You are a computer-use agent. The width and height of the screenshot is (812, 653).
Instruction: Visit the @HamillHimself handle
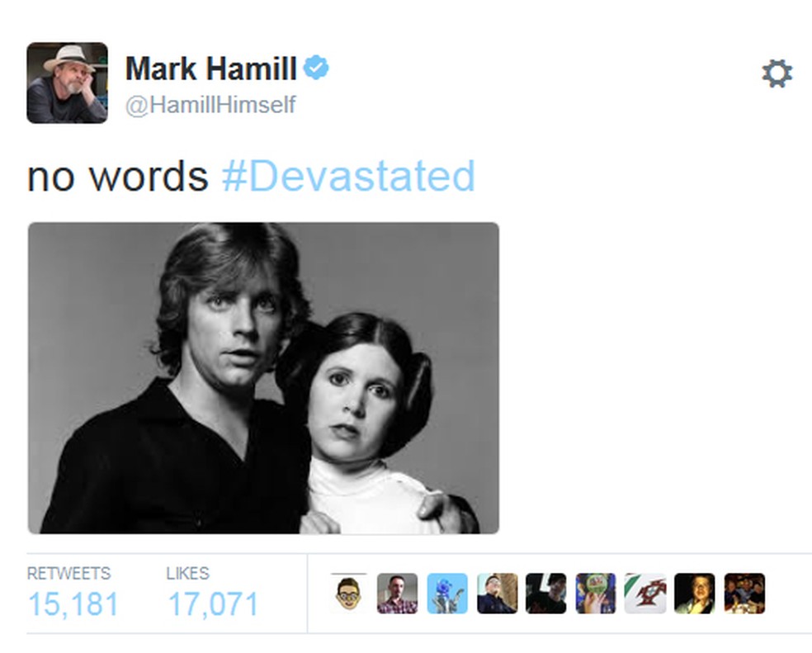[x=210, y=105]
